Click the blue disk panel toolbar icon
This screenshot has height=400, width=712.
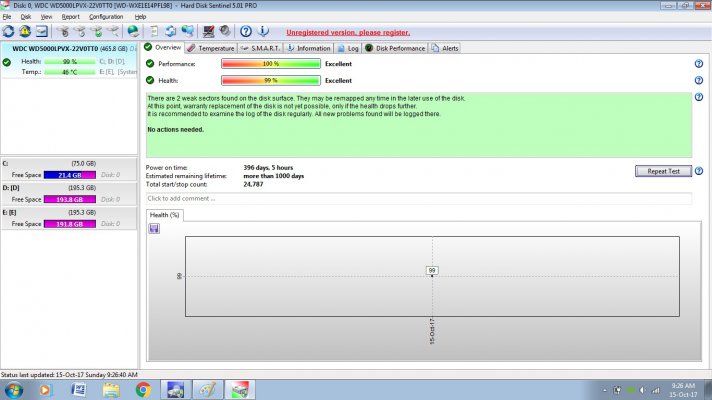(42, 31)
